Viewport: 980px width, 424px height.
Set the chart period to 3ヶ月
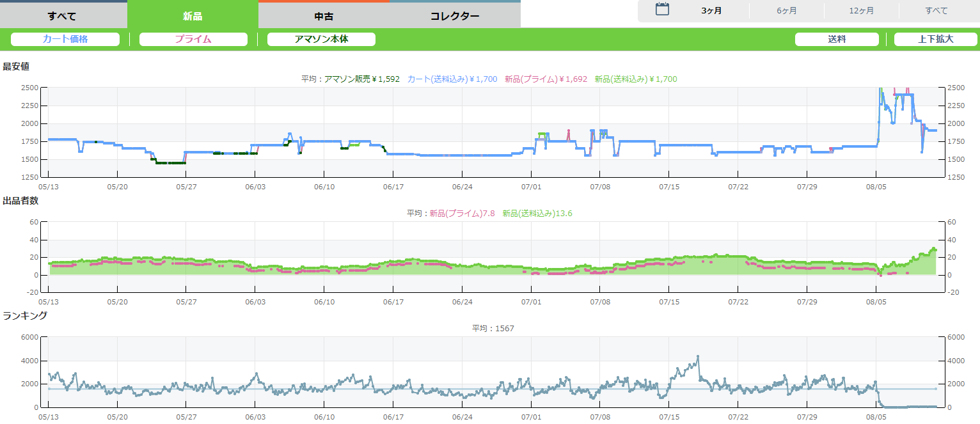point(711,10)
